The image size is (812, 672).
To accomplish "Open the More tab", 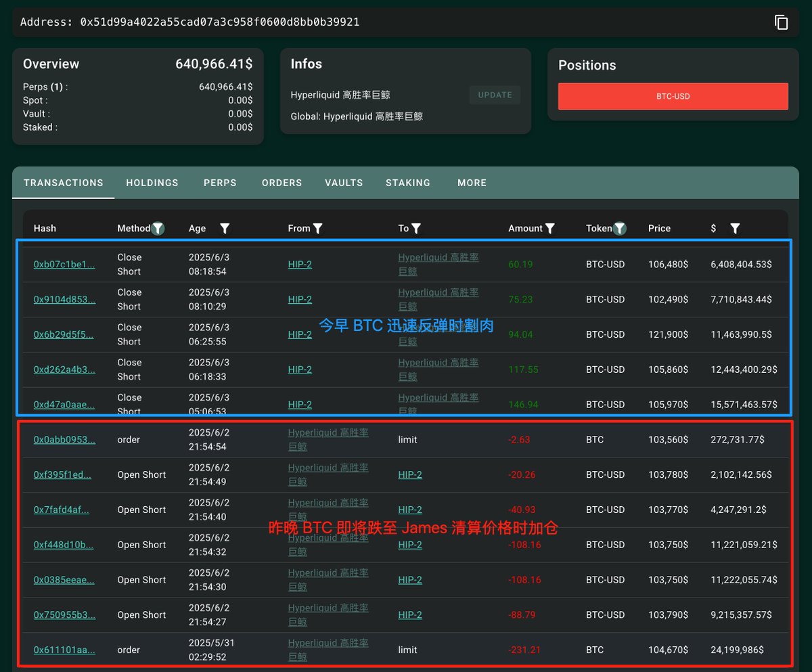I will click(472, 183).
